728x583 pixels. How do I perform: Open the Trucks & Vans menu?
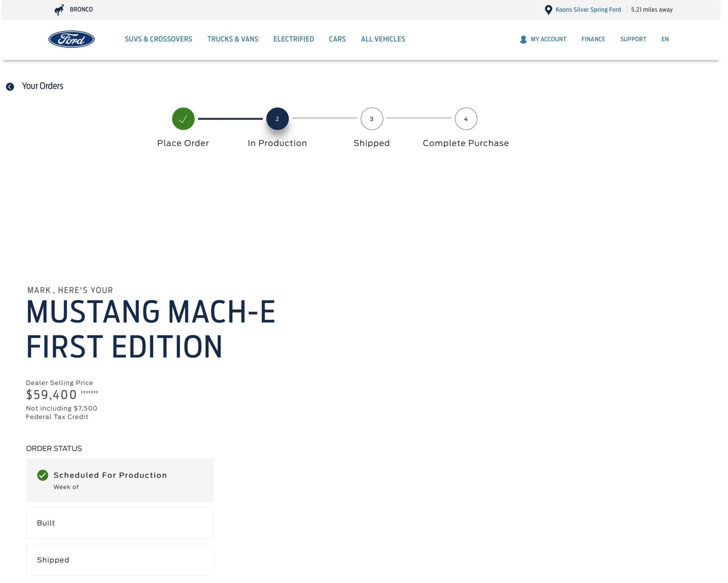pyautogui.click(x=233, y=39)
